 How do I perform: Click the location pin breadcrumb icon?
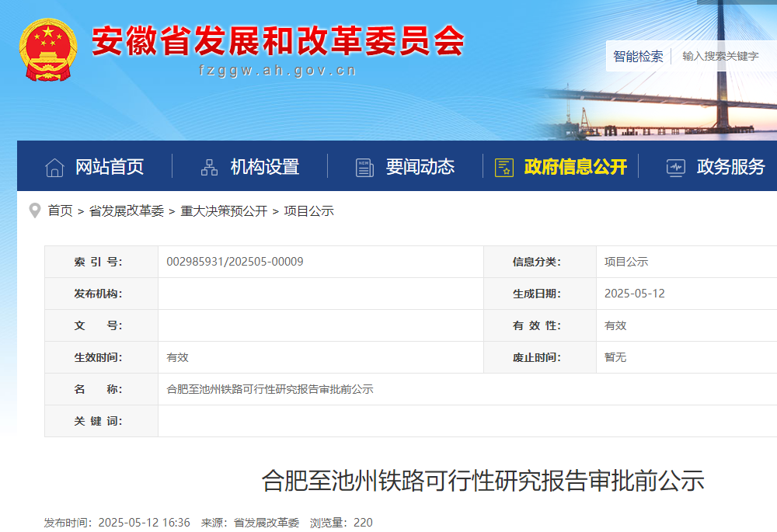[34, 210]
